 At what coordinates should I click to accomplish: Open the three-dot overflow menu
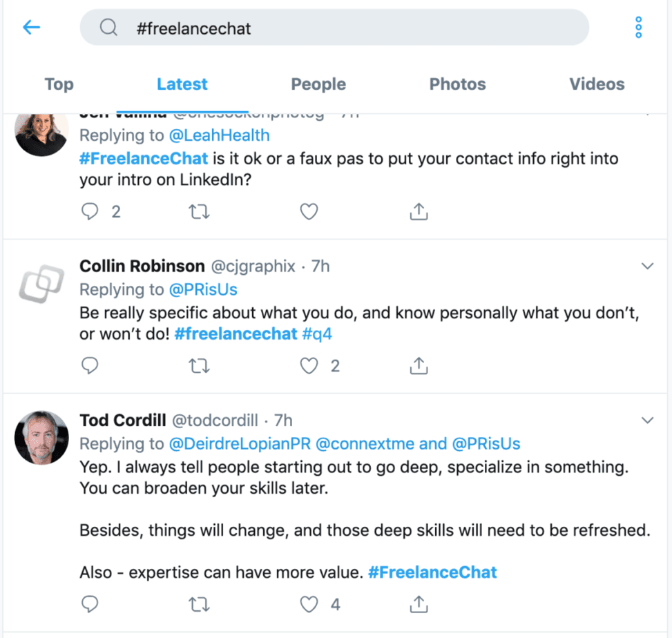(x=637, y=28)
